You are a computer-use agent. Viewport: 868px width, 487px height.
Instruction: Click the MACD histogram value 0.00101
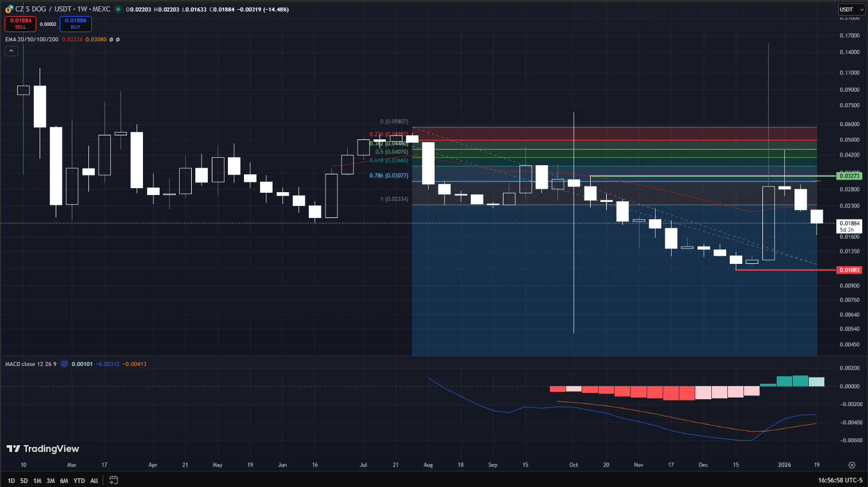point(82,364)
